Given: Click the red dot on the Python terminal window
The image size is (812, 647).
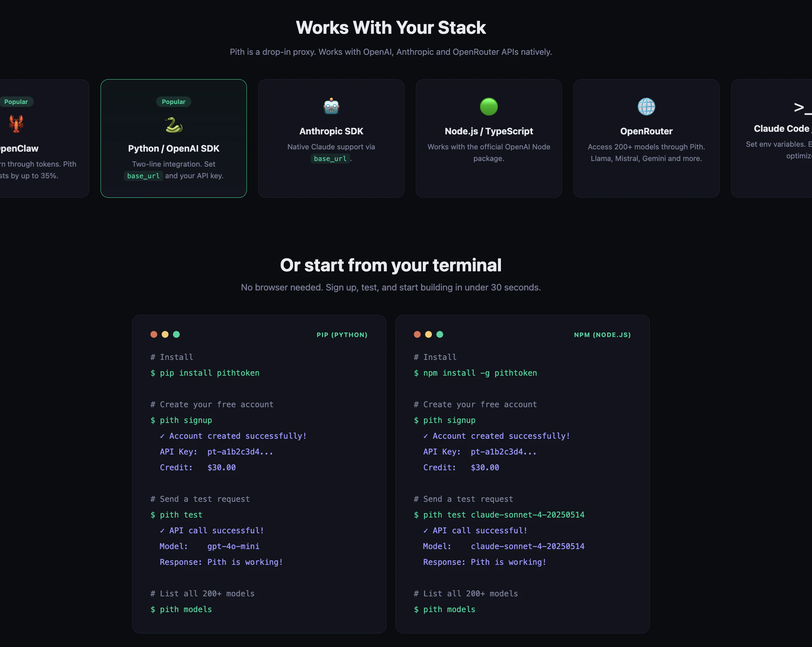Looking at the screenshot, I should point(154,334).
